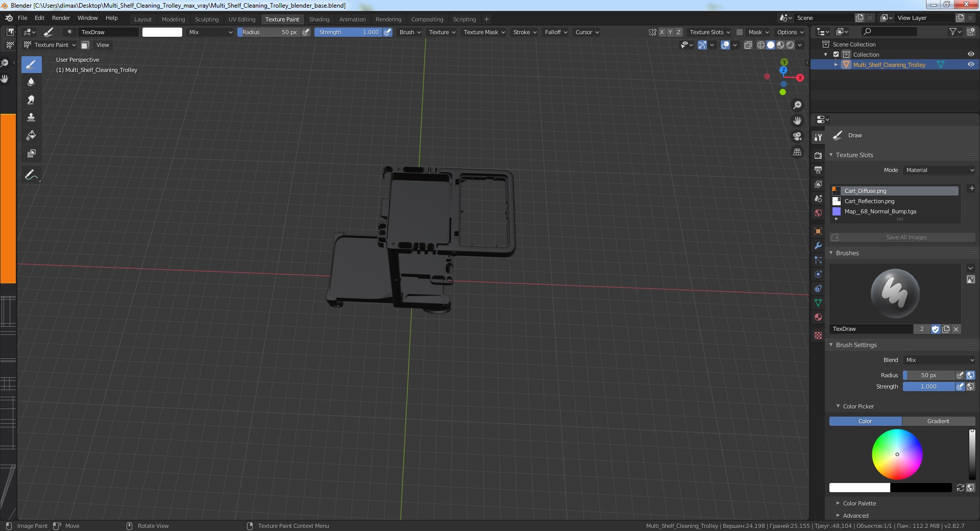
Task: Switch to UV Editing workspace tab
Action: 242,19
